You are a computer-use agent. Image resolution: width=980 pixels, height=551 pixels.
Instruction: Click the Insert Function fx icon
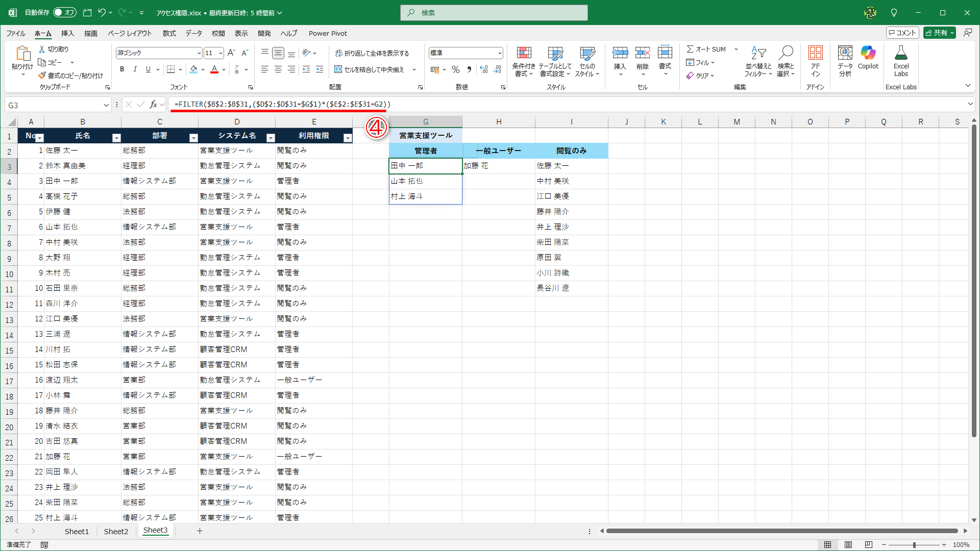click(x=153, y=105)
